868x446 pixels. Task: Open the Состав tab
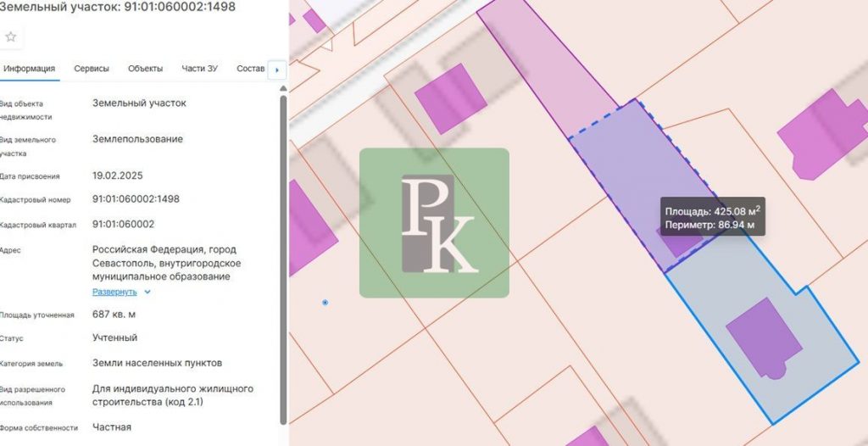click(250, 69)
